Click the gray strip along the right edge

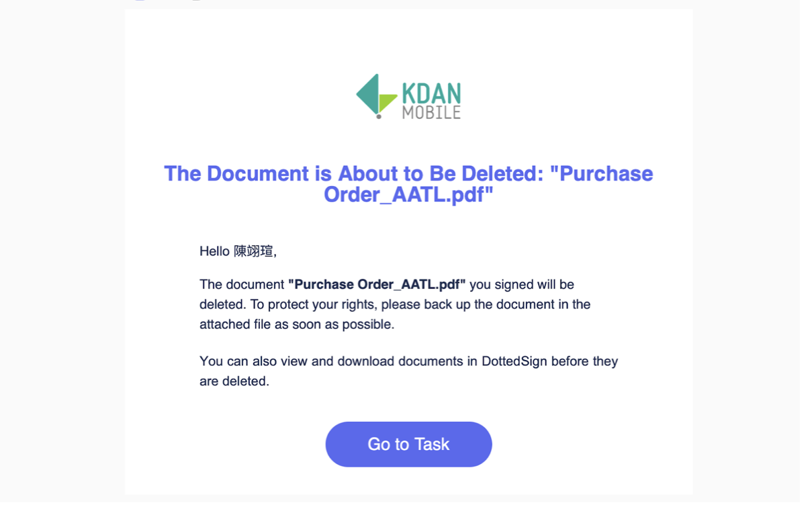coord(805,253)
